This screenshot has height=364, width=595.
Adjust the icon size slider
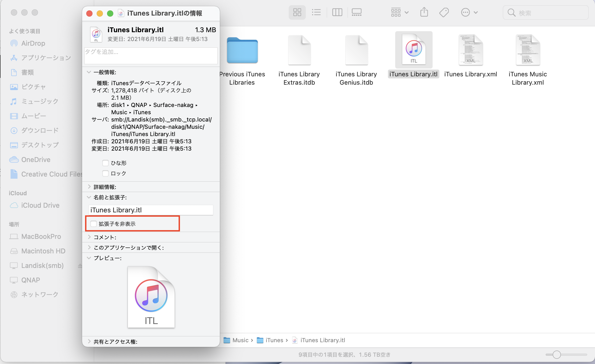tap(557, 354)
